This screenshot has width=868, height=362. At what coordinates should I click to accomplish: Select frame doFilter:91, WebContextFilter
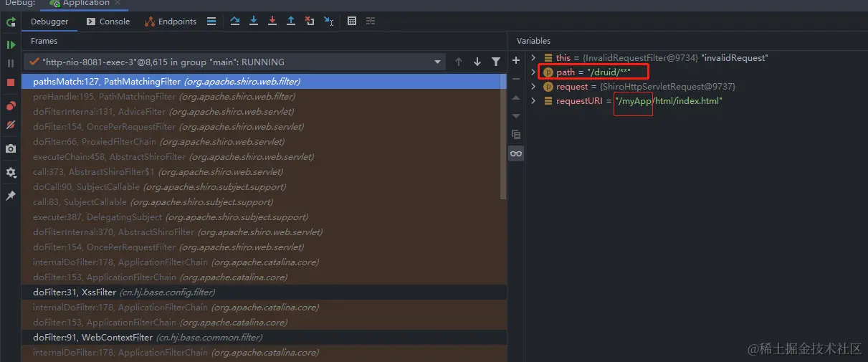(x=264, y=338)
